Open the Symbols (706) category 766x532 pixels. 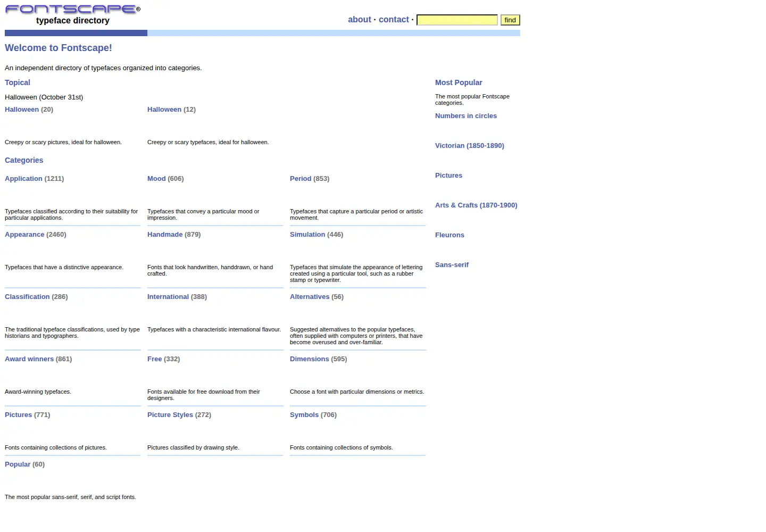coord(313,415)
